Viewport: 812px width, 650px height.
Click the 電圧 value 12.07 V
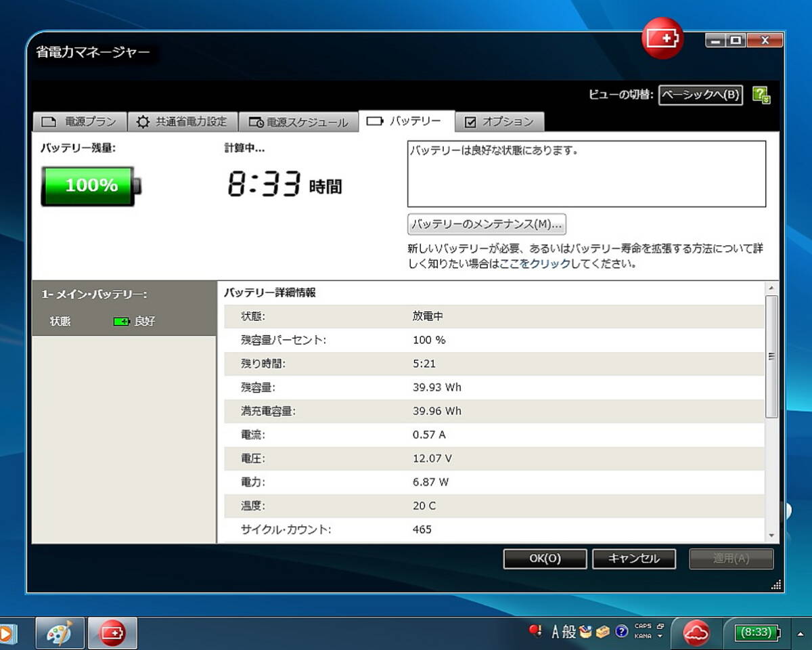[432, 458]
